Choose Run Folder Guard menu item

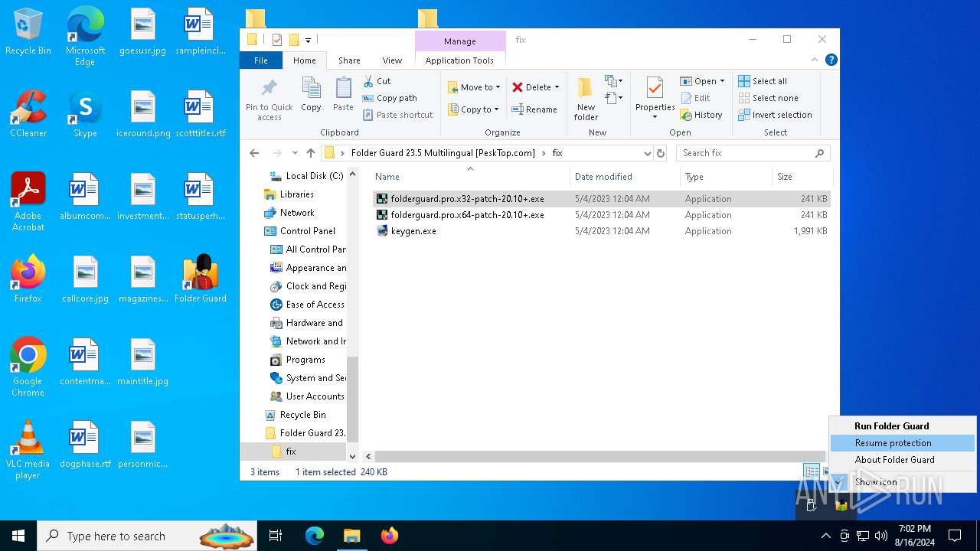click(x=902, y=426)
